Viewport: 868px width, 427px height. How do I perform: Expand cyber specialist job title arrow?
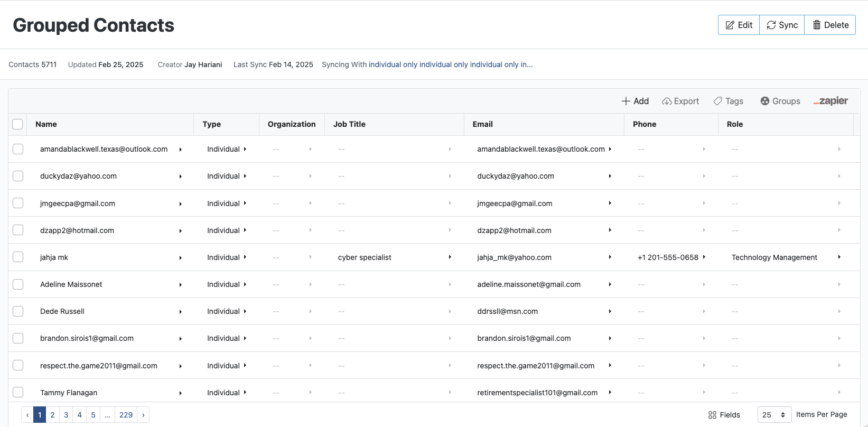(450, 257)
